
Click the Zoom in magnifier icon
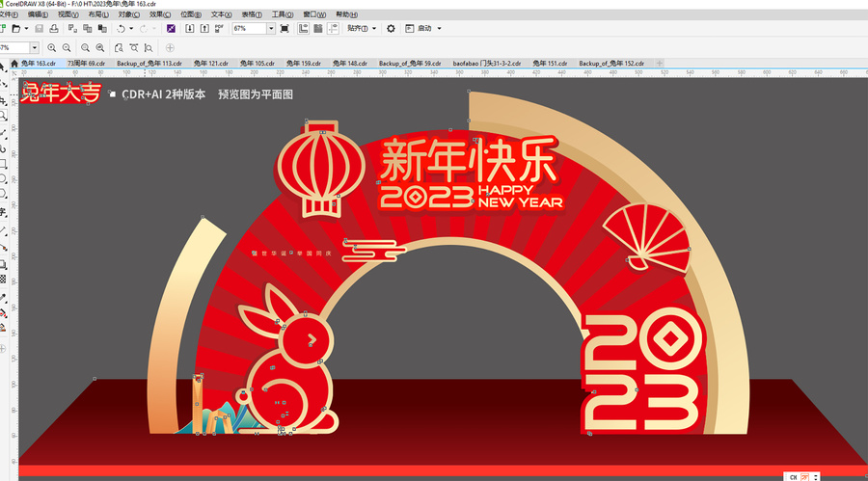tap(51, 48)
